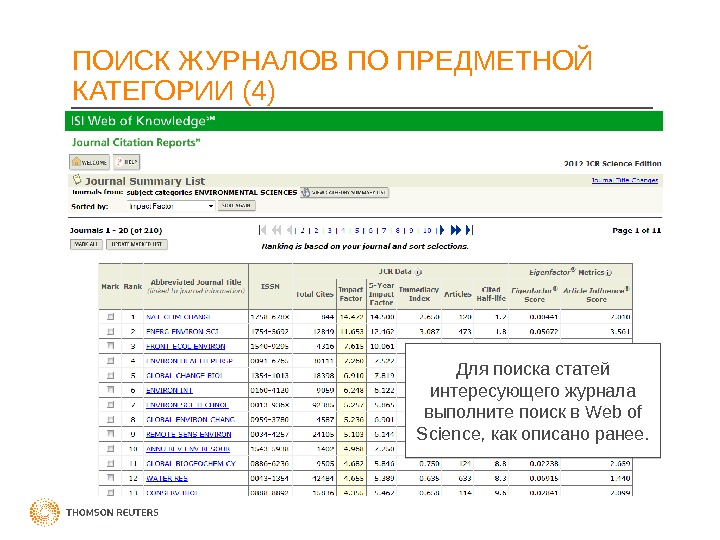Image resolution: width=720 pixels, height=540 pixels.
Task: Click the double-left rewind pages arrow
Action: coord(276,230)
